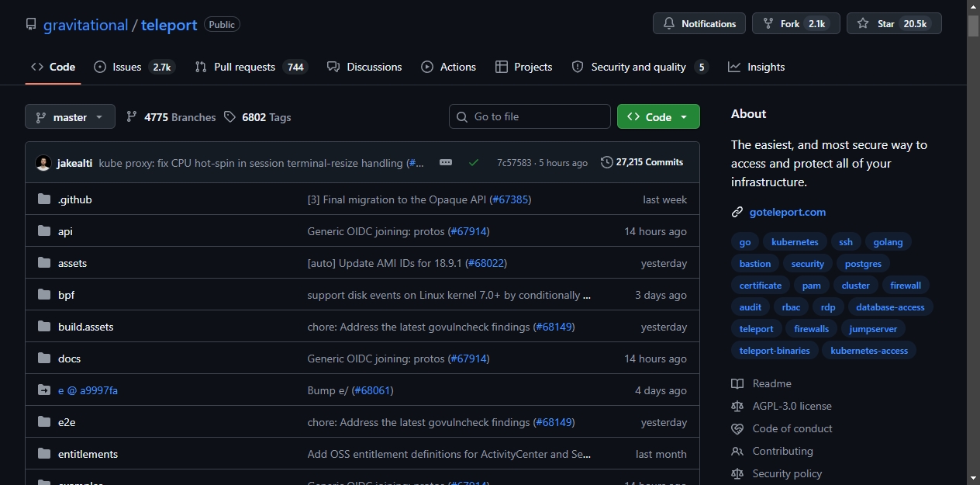Open the master branch dropdown

coord(70,117)
